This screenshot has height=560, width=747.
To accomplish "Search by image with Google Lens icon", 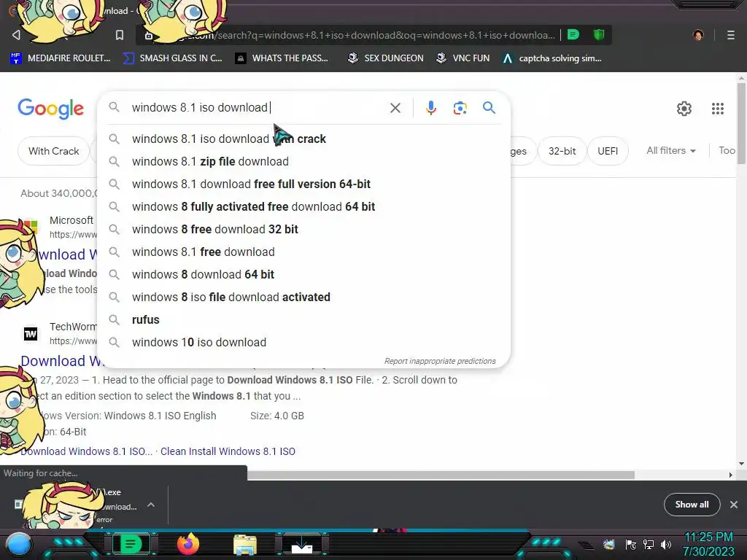I will pyautogui.click(x=460, y=108).
